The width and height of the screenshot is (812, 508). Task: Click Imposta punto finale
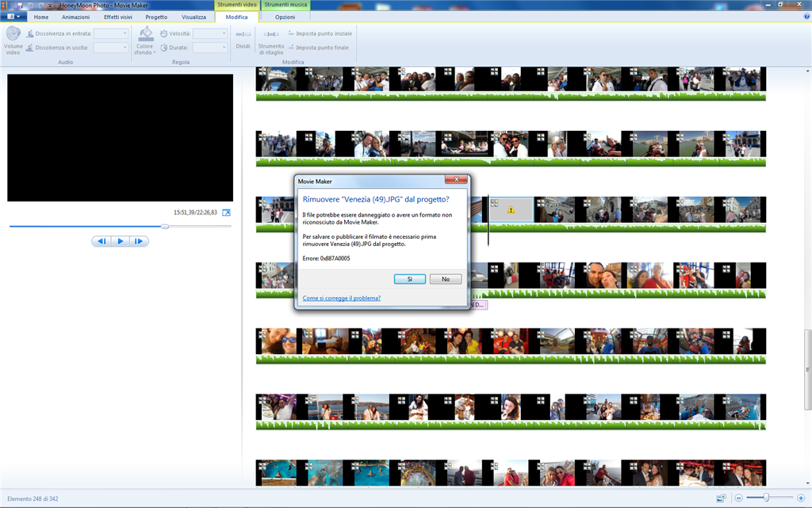pyautogui.click(x=319, y=48)
